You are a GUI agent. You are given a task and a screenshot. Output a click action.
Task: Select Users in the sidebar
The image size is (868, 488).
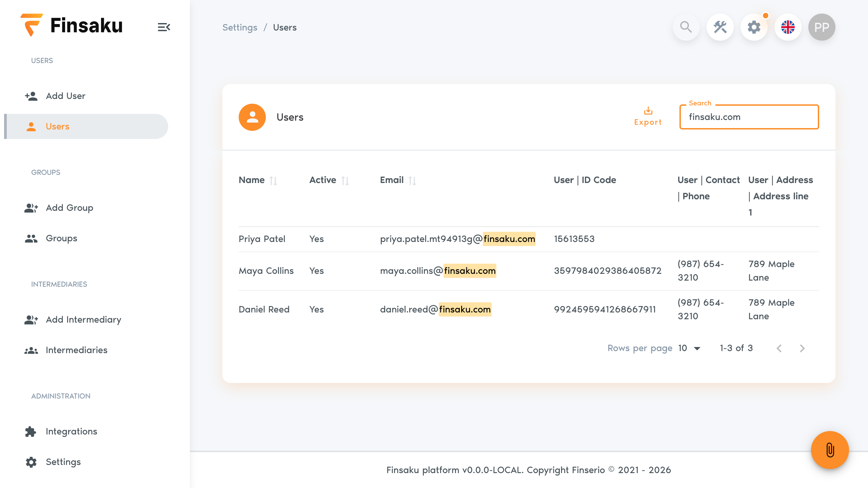[x=86, y=126]
